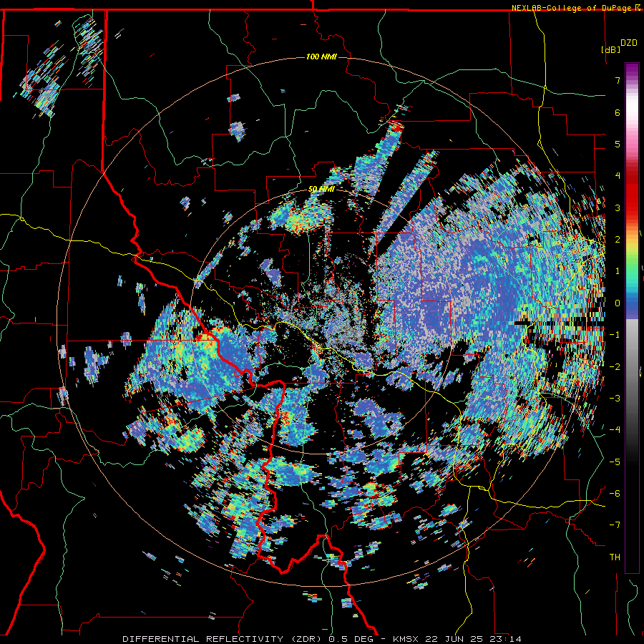Click the 2 value on ZDR scale

[618, 240]
